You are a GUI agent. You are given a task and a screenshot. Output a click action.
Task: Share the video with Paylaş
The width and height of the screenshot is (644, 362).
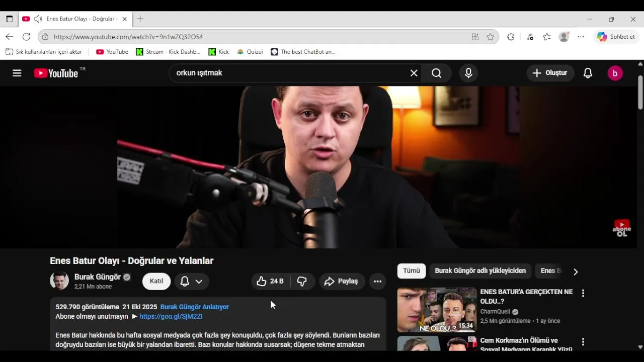tap(342, 281)
